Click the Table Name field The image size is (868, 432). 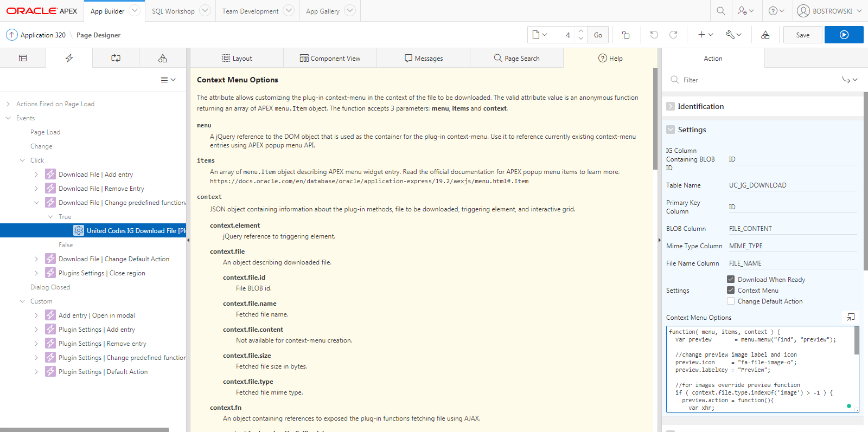click(x=792, y=185)
